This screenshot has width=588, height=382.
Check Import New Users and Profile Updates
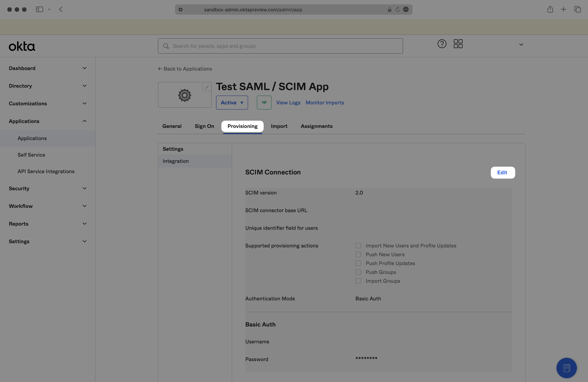(358, 246)
